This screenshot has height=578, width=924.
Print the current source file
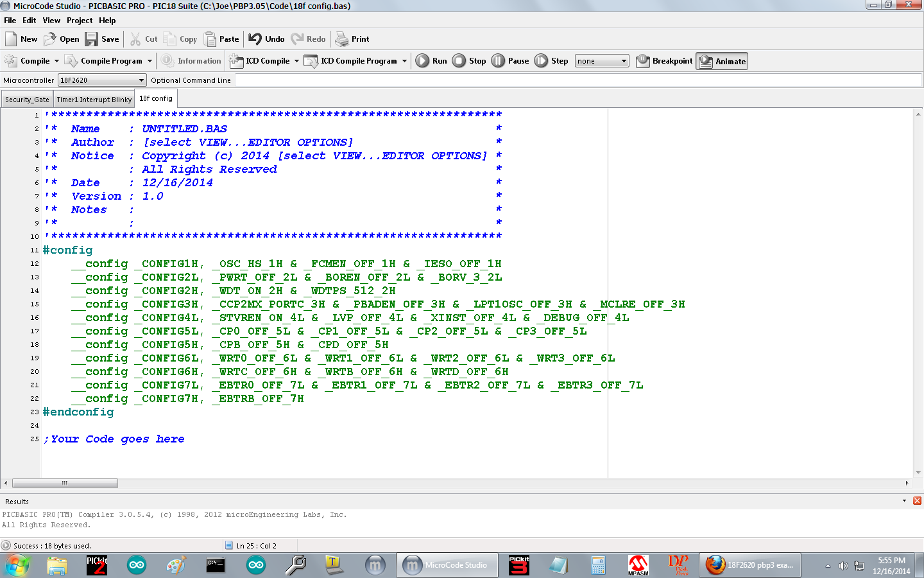click(352, 39)
